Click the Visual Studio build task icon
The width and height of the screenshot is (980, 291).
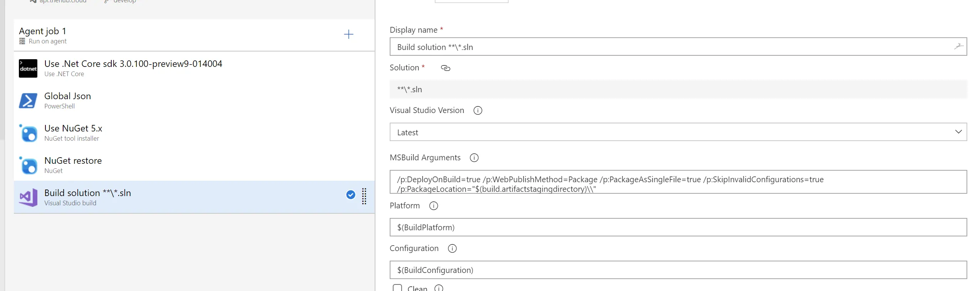pyautogui.click(x=28, y=198)
